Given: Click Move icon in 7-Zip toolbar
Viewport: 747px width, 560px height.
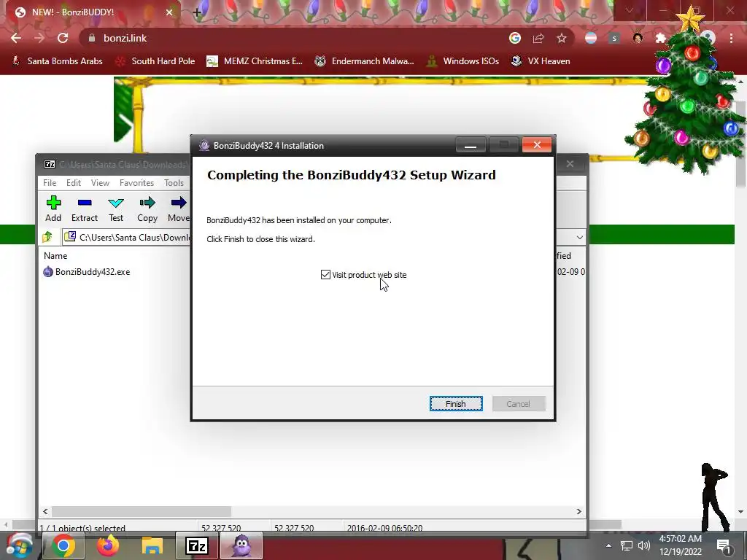Looking at the screenshot, I should pos(179,209).
